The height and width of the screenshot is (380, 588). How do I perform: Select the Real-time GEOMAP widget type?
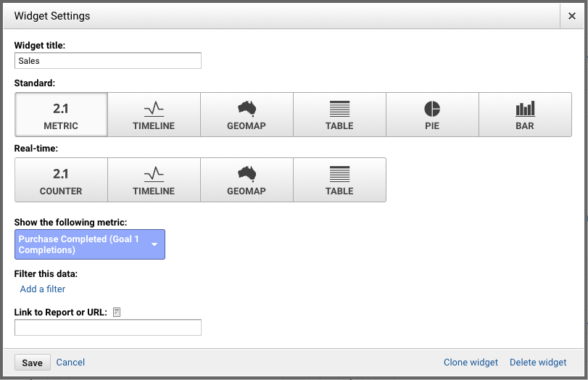247,180
